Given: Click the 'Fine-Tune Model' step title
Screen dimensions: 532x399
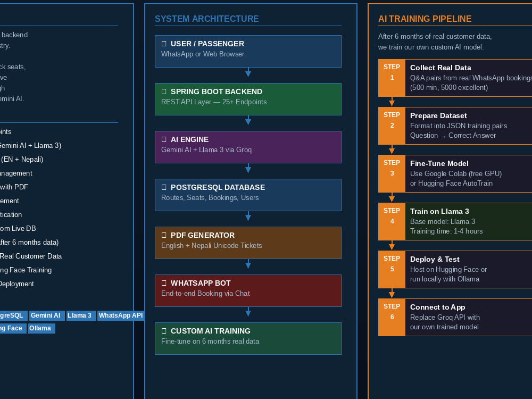Looking at the screenshot, I should coord(439,163).
